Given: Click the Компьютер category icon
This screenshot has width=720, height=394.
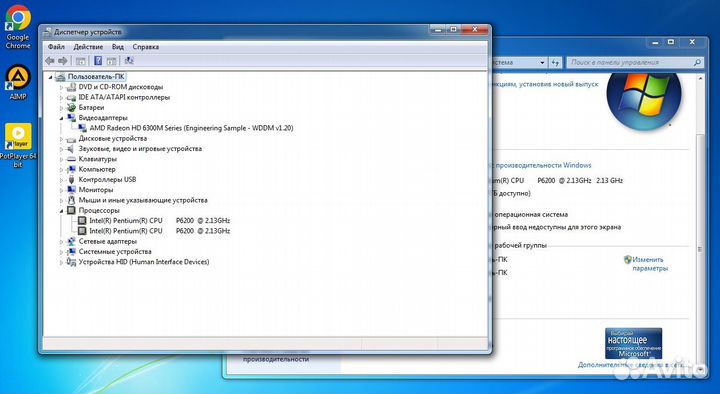Looking at the screenshot, I should (71, 169).
